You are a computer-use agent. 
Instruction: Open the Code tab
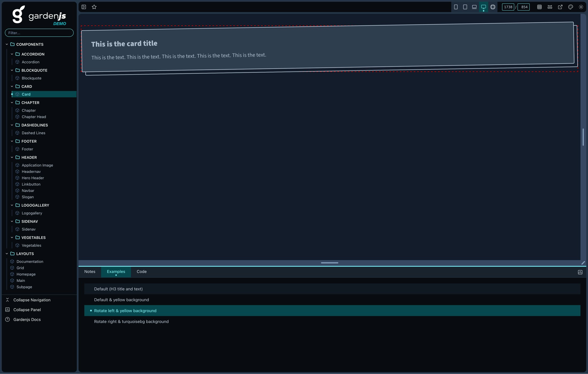[141, 271]
